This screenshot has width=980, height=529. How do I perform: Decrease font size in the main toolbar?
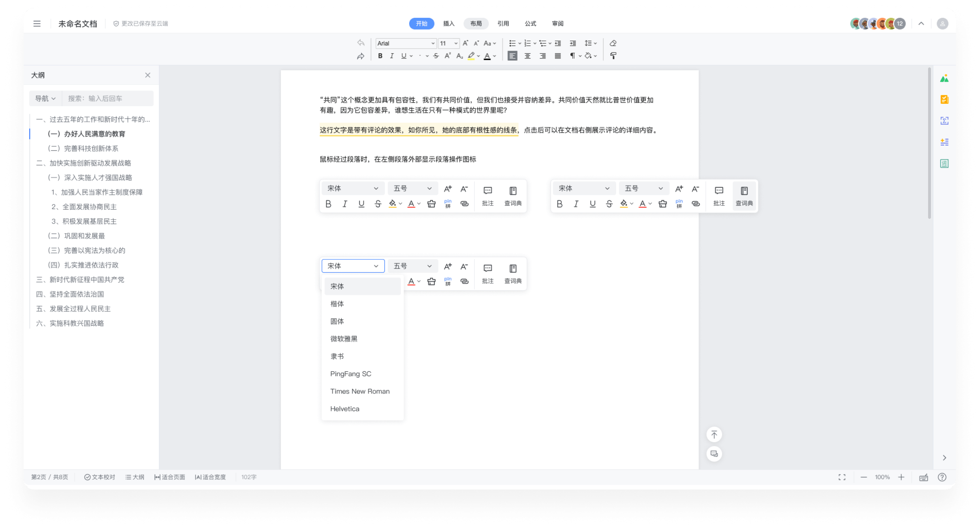476,43
